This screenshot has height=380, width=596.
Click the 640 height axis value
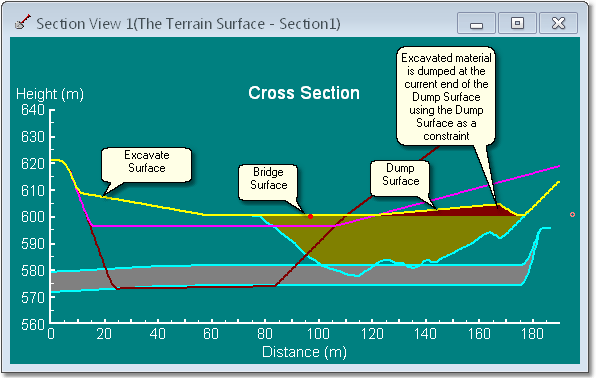click(33, 110)
